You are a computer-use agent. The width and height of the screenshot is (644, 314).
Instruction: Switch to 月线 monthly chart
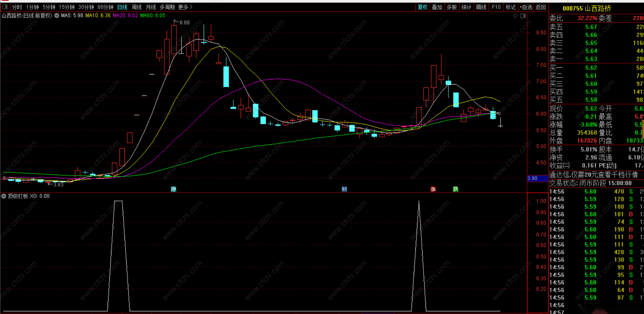151,7
